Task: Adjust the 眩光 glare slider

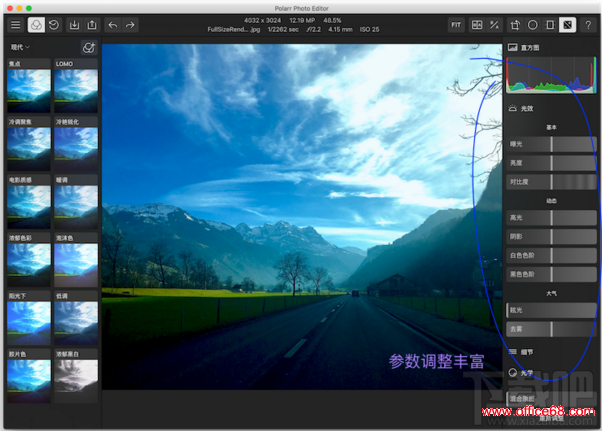Action: point(551,310)
